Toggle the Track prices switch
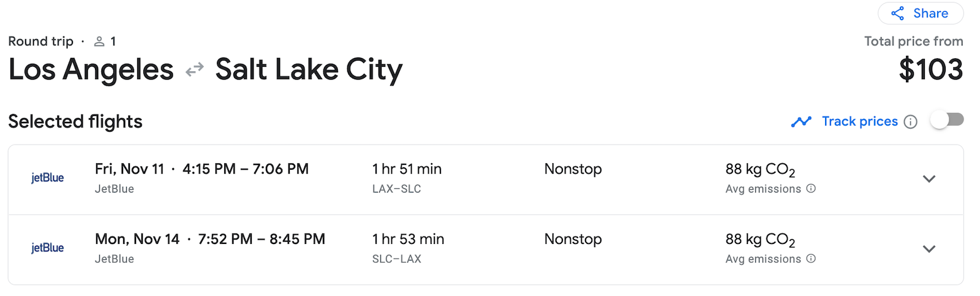 click(x=947, y=120)
